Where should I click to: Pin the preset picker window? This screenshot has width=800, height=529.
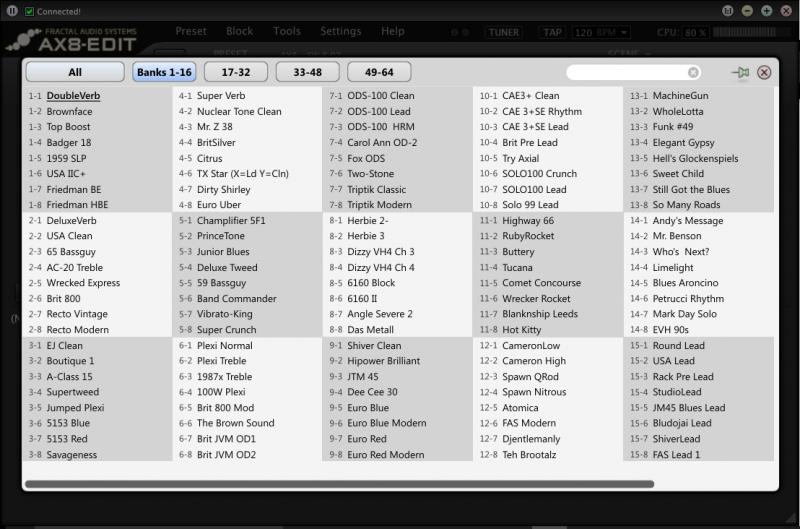pyautogui.click(x=740, y=72)
